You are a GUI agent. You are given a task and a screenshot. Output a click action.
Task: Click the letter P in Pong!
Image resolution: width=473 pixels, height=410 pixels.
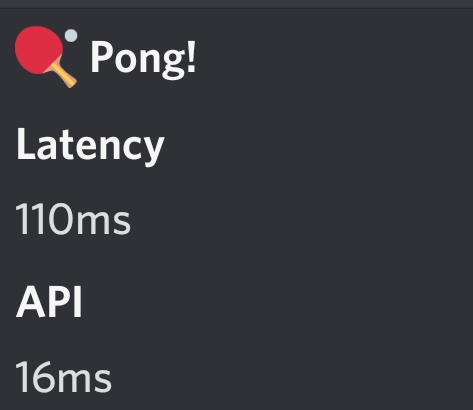click(101, 57)
